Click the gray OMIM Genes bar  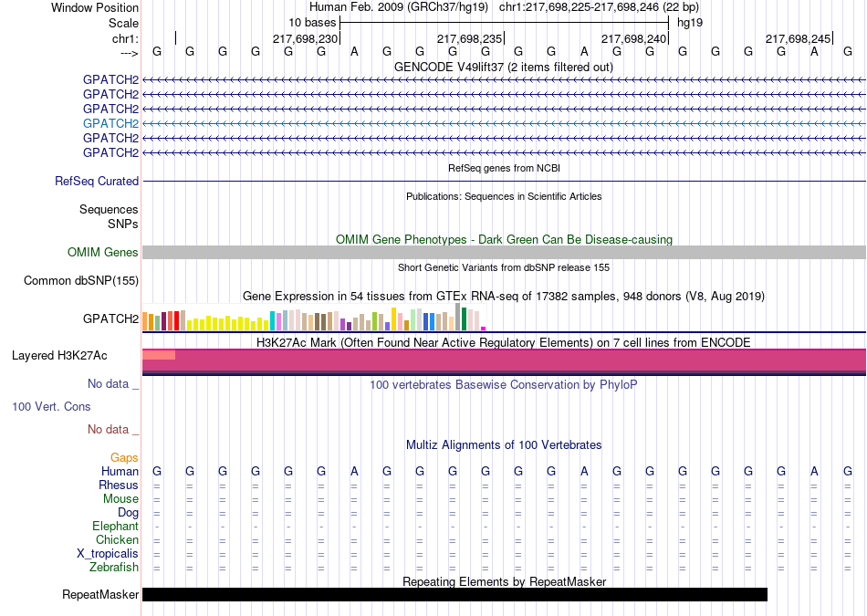click(x=504, y=252)
